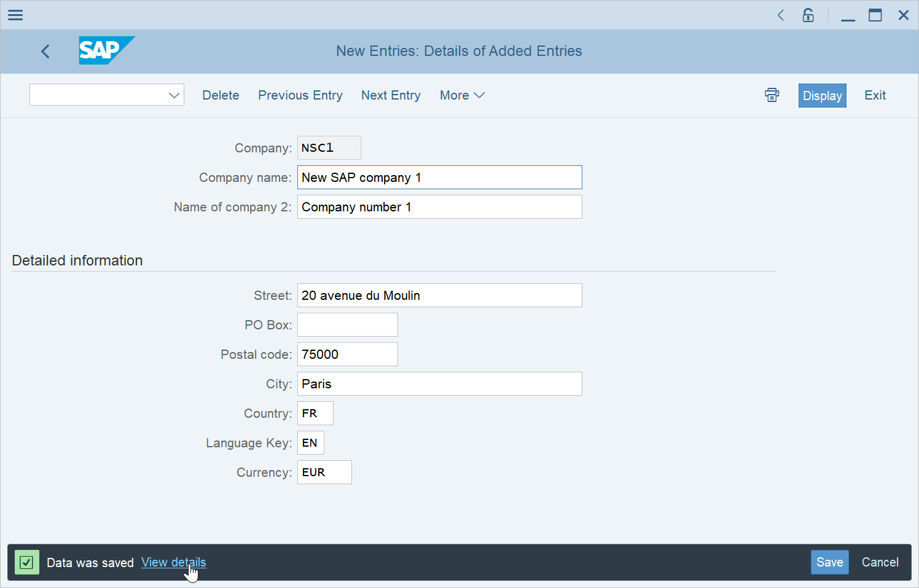This screenshot has height=588, width=919.
Task: Maximize the SAP window
Action: click(x=875, y=15)
